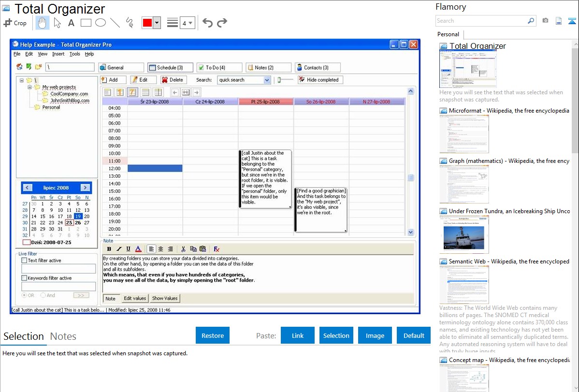Viewport: 579px width, 392px height.
Task: Activate the hand pan tool
Action: pyautogui.click(x=43, y=23)
